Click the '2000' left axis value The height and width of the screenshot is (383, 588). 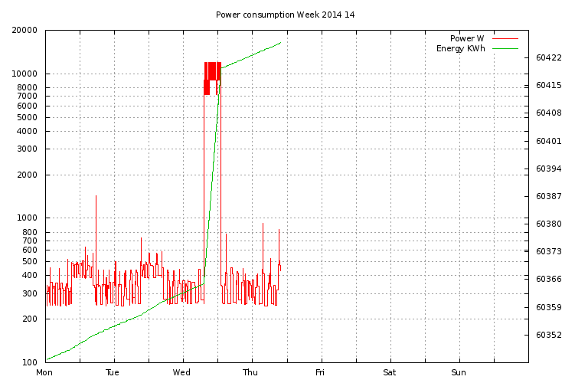27,175
